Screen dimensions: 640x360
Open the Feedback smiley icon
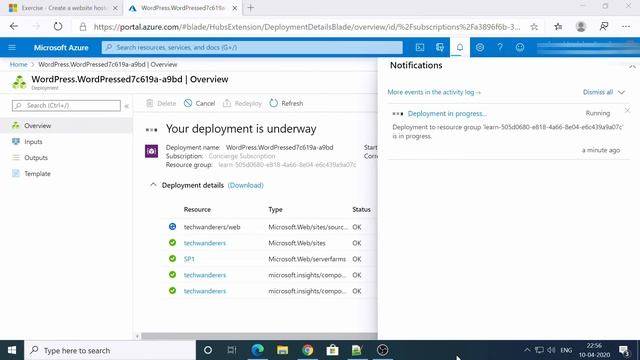pos(520,47)
